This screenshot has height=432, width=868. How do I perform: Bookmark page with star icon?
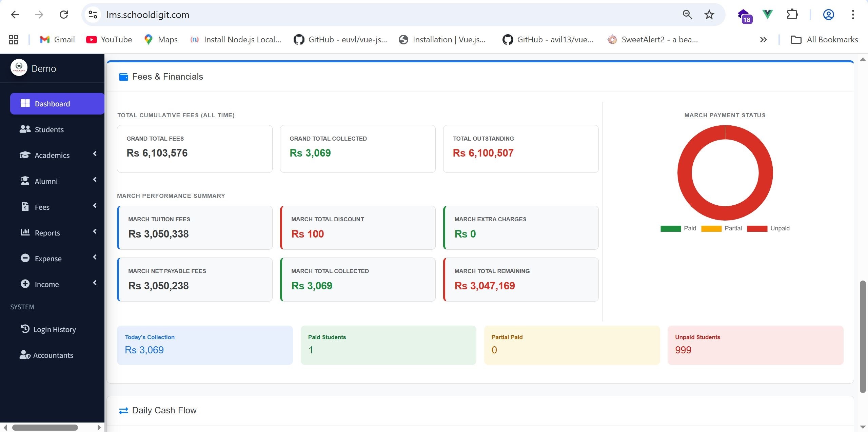coord(709,15)
